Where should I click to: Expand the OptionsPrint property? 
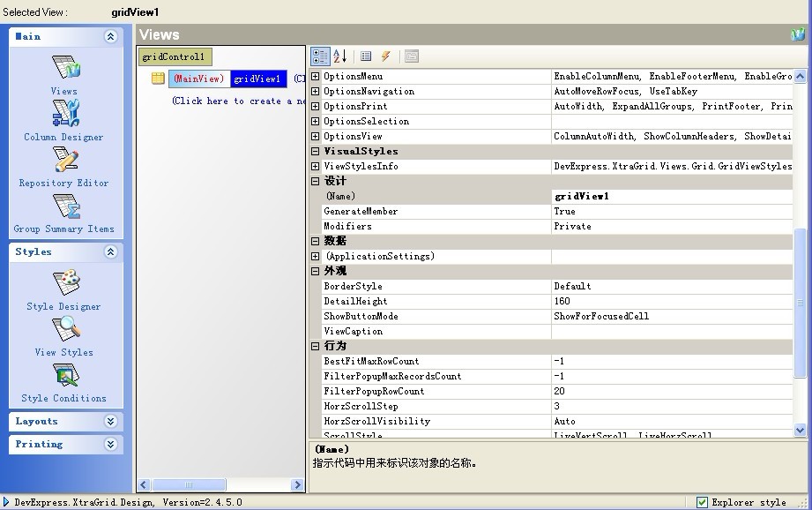pos(315,106)
